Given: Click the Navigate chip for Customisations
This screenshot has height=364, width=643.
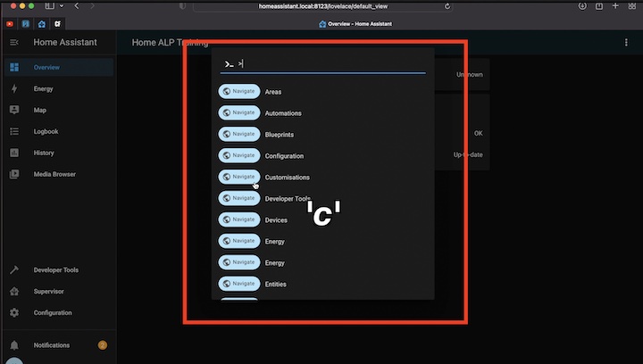Looking at the screenshot, I should tap(239, 177).
